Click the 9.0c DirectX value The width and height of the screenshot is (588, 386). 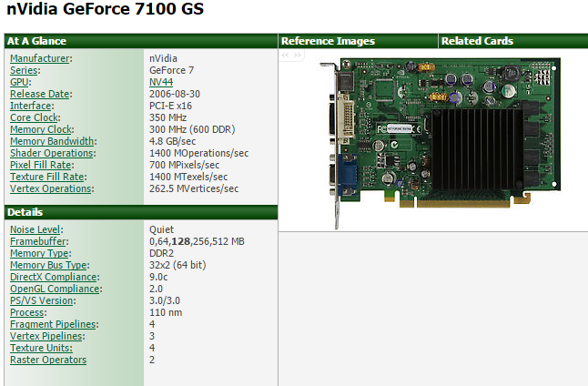pos(158,277)
